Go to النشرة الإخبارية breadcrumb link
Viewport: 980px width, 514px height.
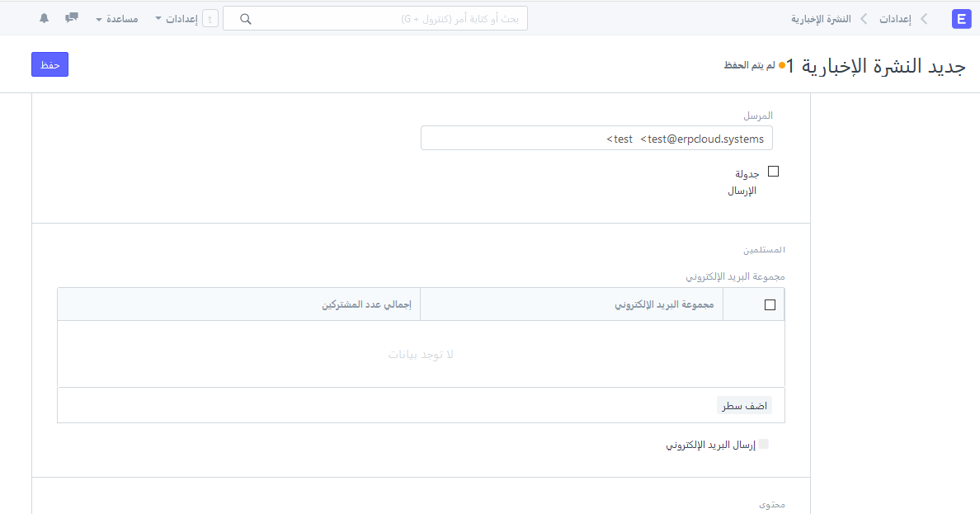tap(821, 19)
